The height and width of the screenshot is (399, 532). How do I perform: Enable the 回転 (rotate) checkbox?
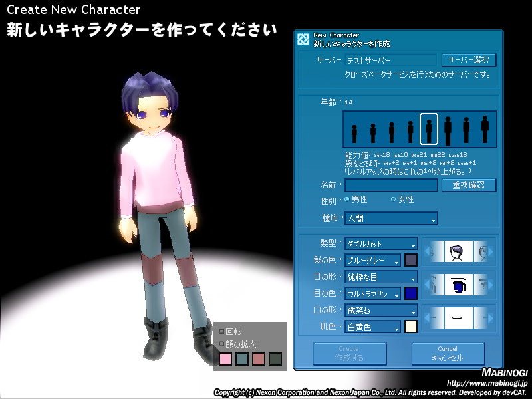222,331
